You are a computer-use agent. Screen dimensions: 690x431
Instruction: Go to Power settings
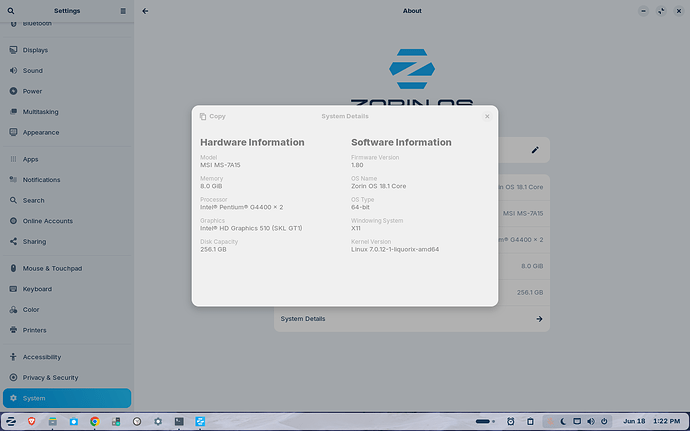tap(67, 91)
